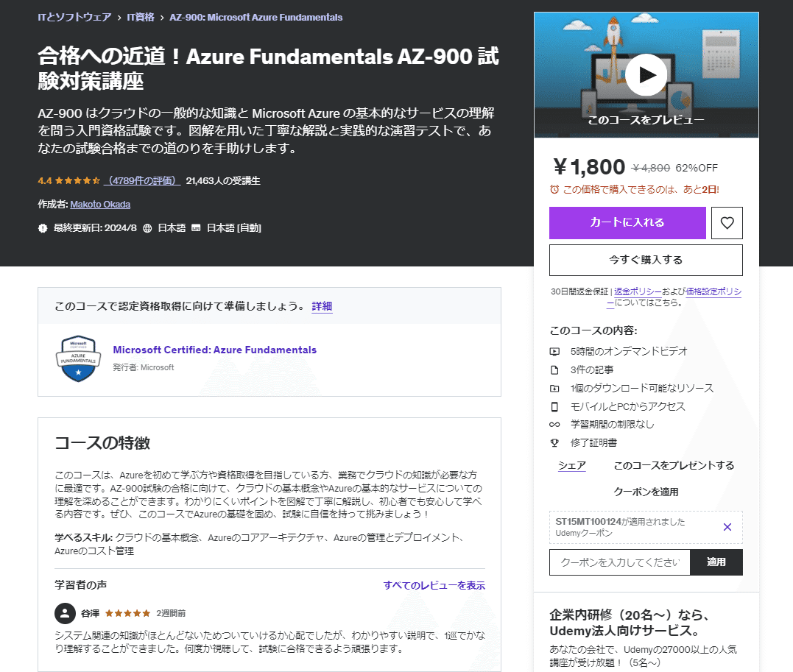Open AZ-900: Microsoft Azure Fundamentals breadcrumb
Image resolution: width=793 pixels, height=672 pixels.
click(256, 17)
